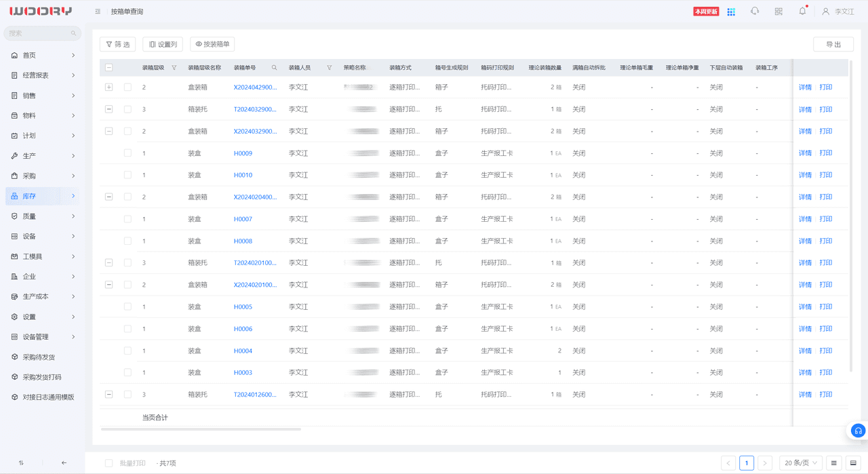868x474 pixels.
Task: Click the 本周更新 red badge
Action: (x=706, y=12)
